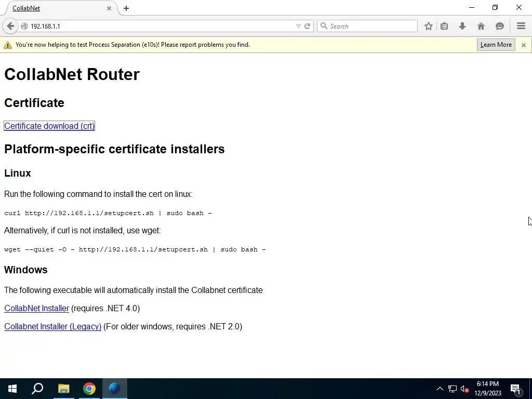Click muted volume tray icon
Screen dimensions: 532x399
coord(465,389)
